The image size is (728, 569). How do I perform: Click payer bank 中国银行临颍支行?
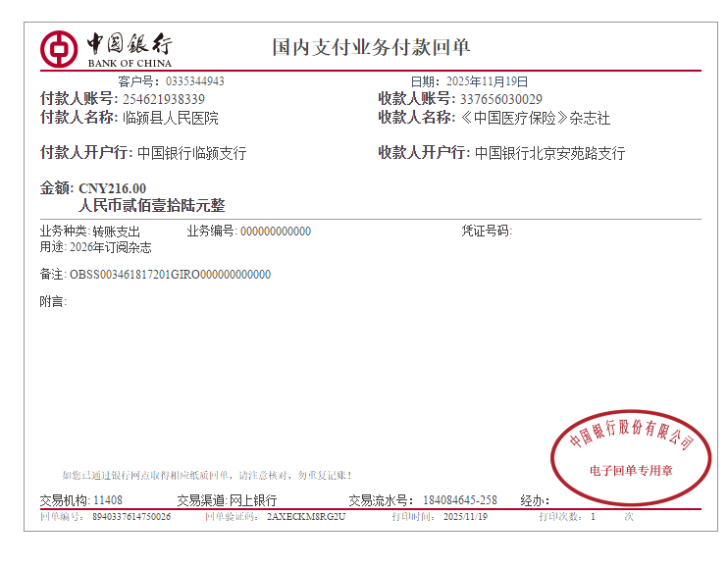pos(191,153)
